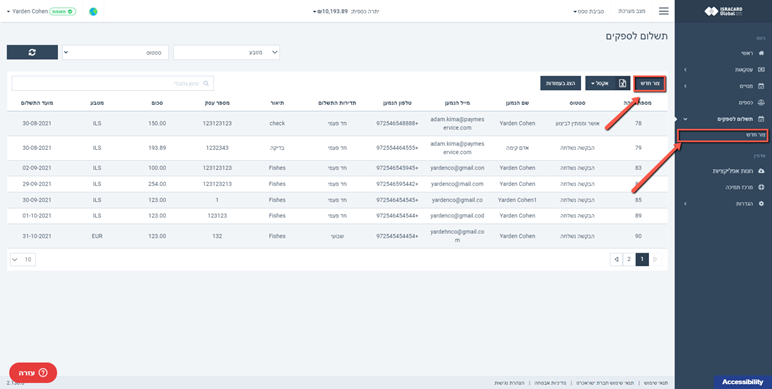The height and width of the screenshot is (389, 772).
Task: Click the Accessibility button
Action: (x=742, y=382)
